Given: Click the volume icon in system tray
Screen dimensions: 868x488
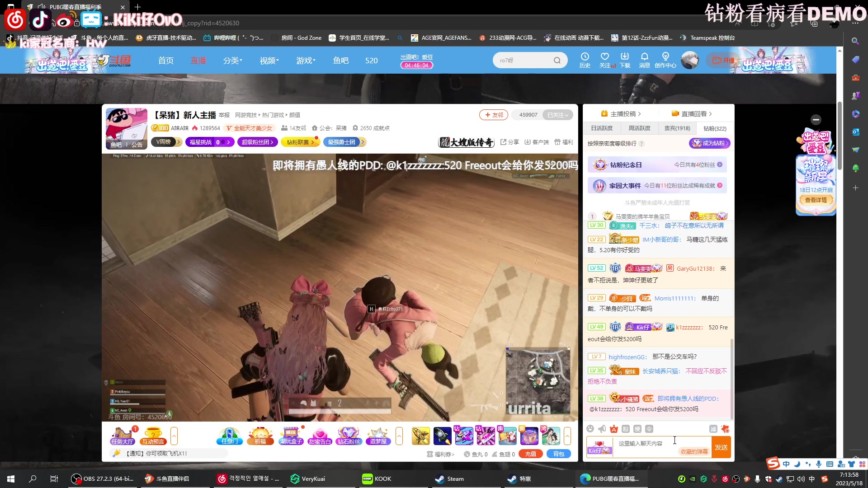Looking at the screenshot, I should [801, 479].
